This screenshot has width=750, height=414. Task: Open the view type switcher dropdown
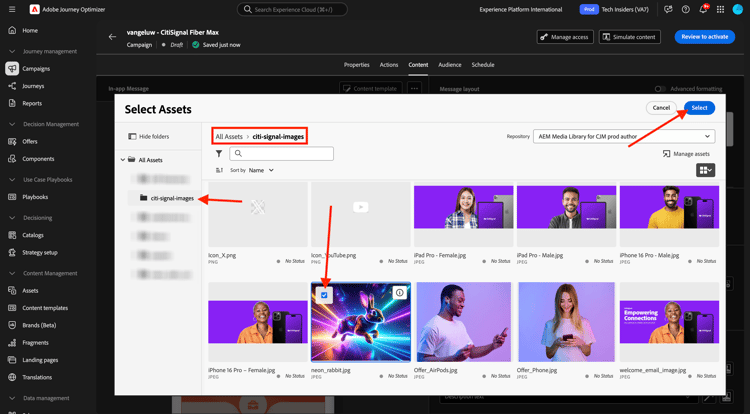pyautogui.click(x=706, y=171)
